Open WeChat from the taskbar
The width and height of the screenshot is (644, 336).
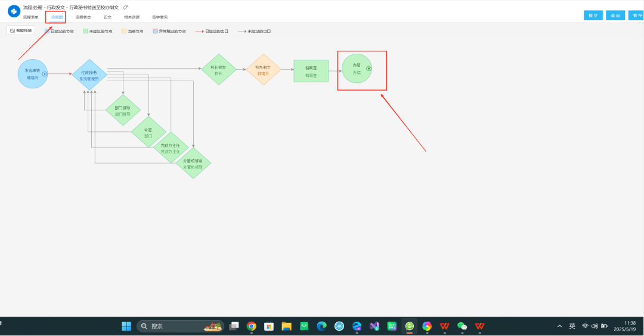pos(462,326)
